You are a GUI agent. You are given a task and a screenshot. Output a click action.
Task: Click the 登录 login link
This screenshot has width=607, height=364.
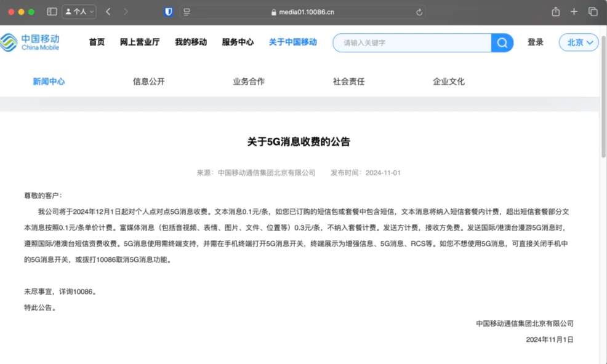(x=536, y=42)
